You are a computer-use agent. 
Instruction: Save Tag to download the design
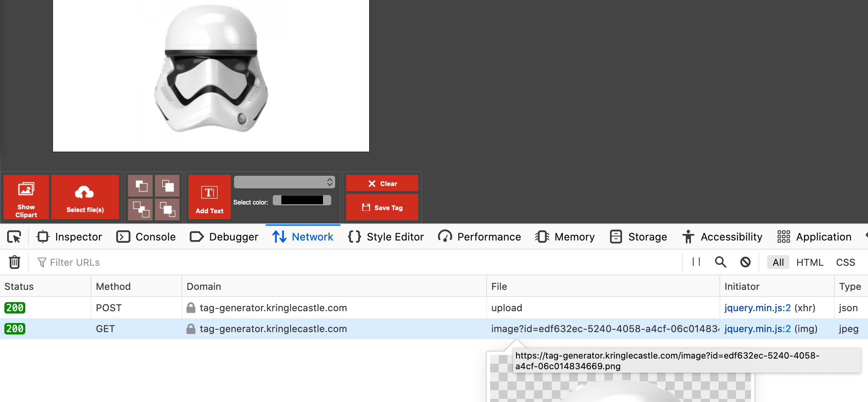[382, 207]
